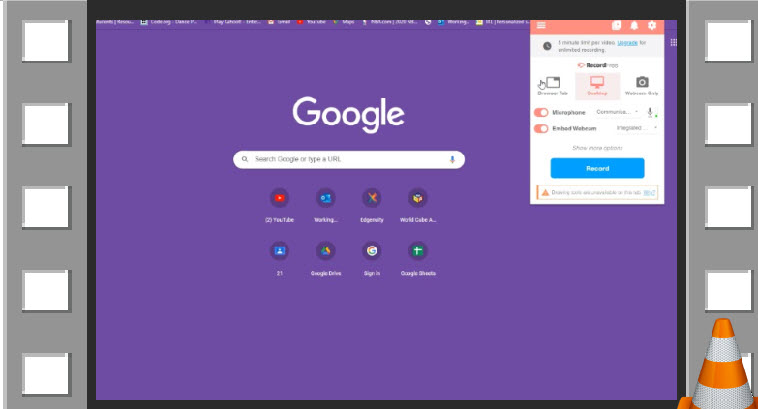Select Desktop recording mode
This screenshot has height=409, width=758.
597,86
